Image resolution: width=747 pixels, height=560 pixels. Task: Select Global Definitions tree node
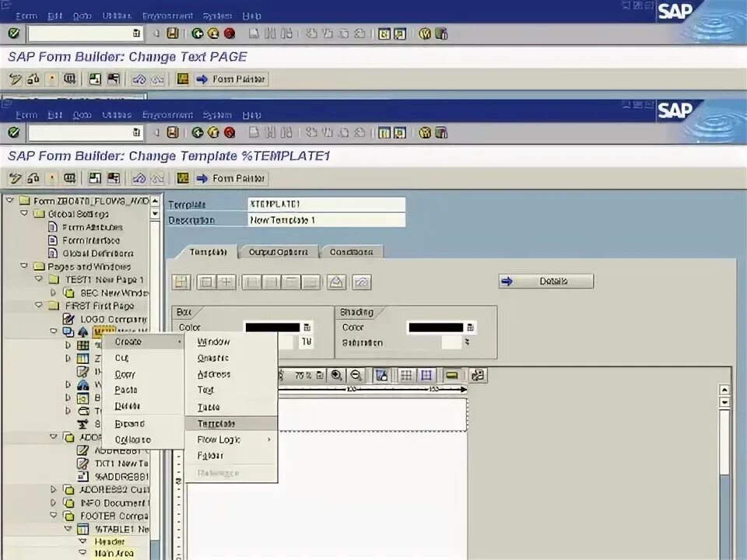tap(98, 254)
